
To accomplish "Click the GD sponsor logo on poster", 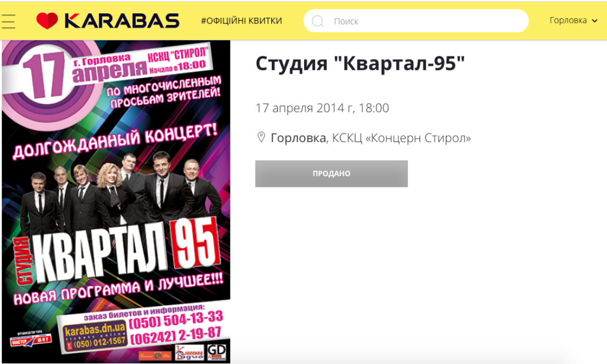I will coord(216,352).
